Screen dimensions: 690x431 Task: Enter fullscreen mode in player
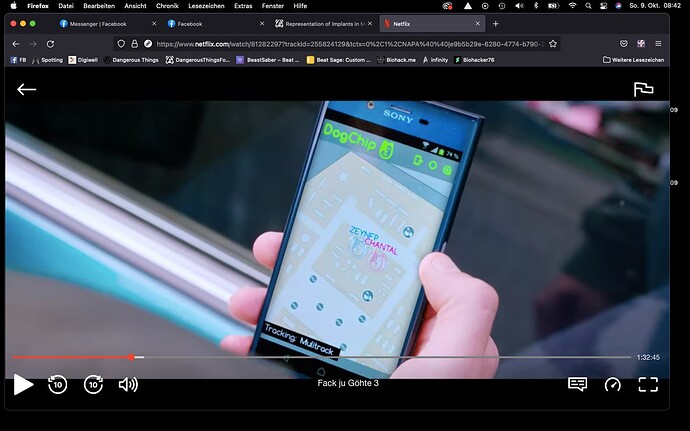point(648,384)
